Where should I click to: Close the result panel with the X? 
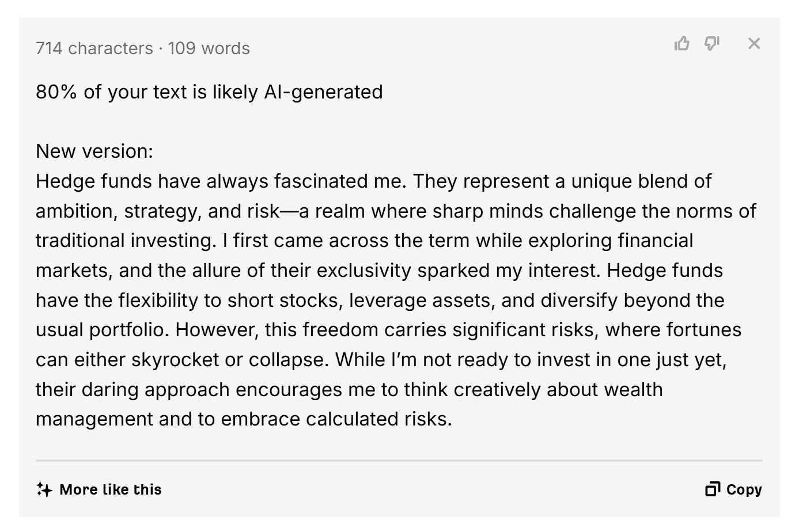click(754, 43)
